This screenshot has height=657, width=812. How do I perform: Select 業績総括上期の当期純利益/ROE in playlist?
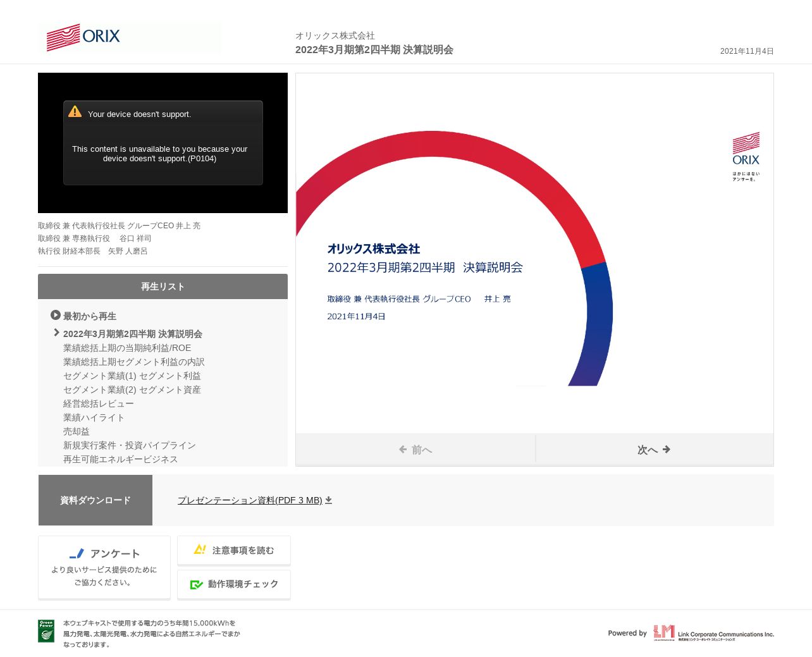click(x=127, y=348)
